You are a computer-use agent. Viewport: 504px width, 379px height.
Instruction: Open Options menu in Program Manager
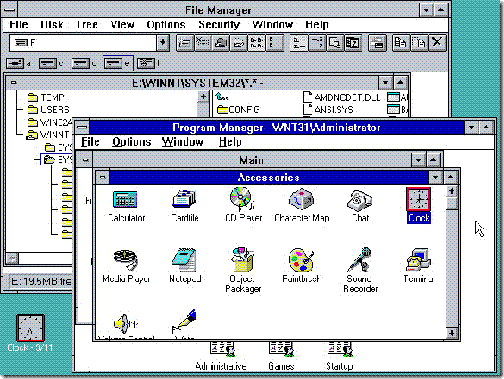131,142
